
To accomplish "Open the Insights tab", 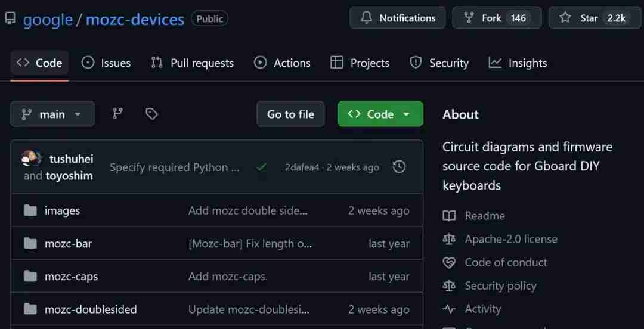I will pyautogui.click(x=518, y=63).
